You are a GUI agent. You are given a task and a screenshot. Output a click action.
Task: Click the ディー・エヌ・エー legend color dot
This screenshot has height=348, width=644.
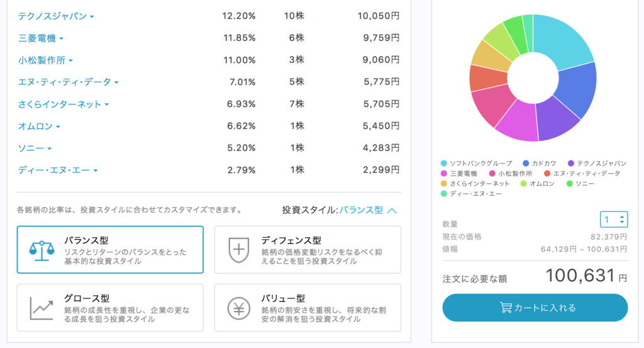click(443, 194)
